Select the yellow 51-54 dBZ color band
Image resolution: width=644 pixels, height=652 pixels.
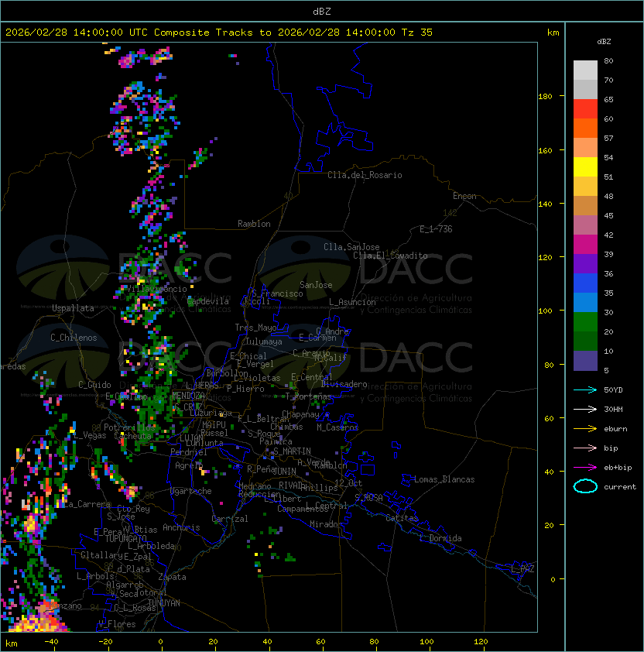(x=585, y=167)
